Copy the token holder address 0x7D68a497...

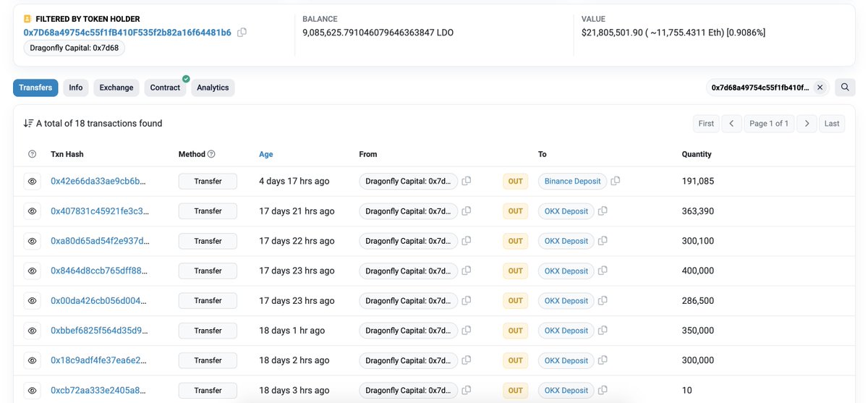click(x=242, y=33)
